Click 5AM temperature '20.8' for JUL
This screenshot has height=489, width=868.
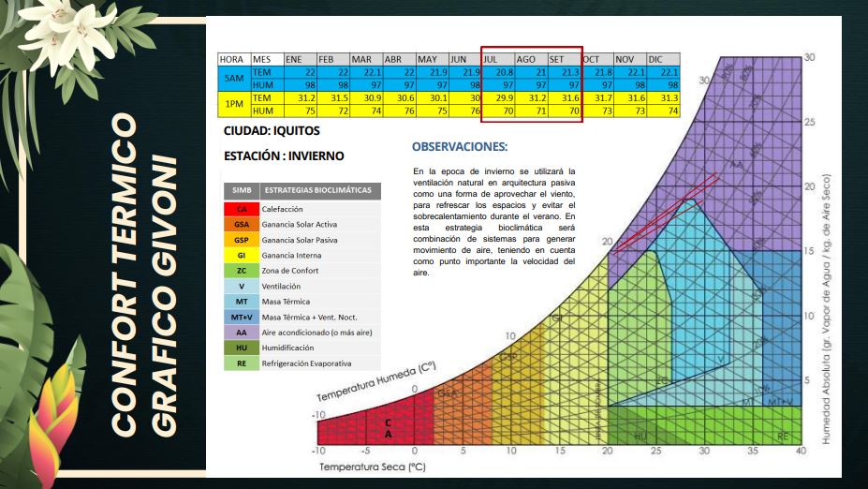coord(498,72)
